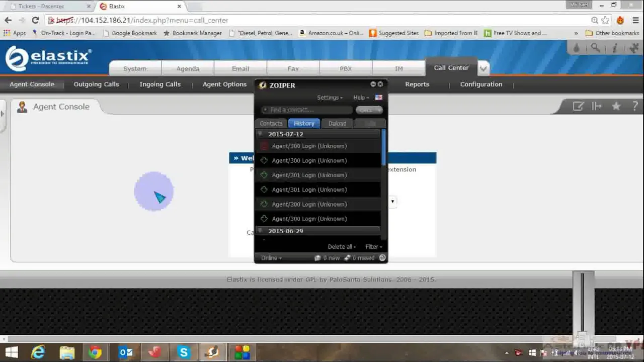This screenshot has height=362, width=644.
Task: Click the Zoiper status circle icon at bottom right
Action: [382, 258]
